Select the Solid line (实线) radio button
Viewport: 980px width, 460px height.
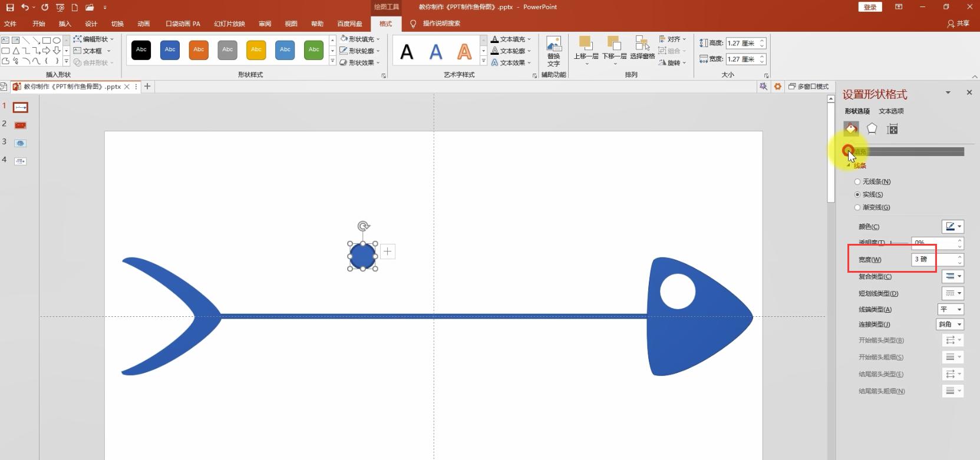857,194
